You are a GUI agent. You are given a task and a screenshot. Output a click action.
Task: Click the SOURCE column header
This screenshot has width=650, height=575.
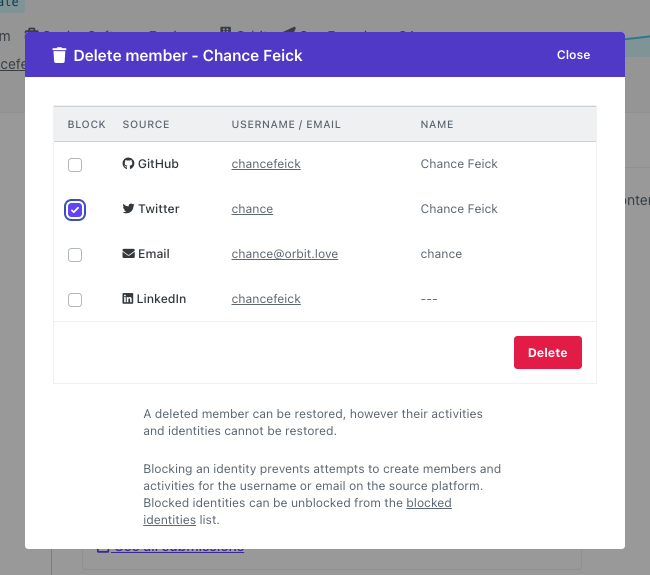(x=146, y=124)
